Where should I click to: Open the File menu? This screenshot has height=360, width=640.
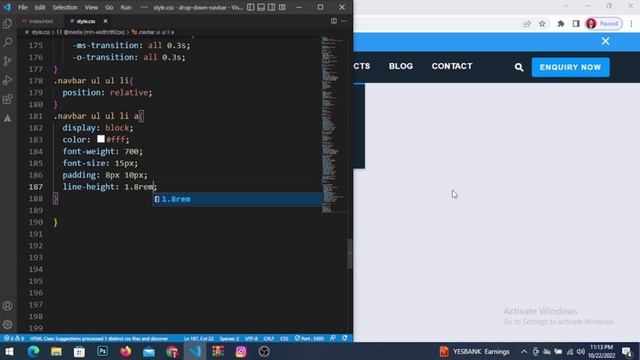click(x=23, y=7)
